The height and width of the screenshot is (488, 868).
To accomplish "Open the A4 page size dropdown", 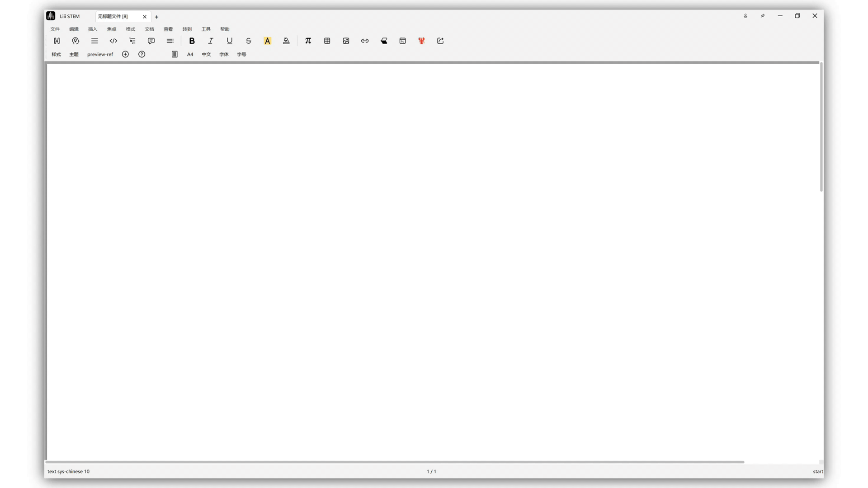I will pyautogui.click(x=190, y=54).
